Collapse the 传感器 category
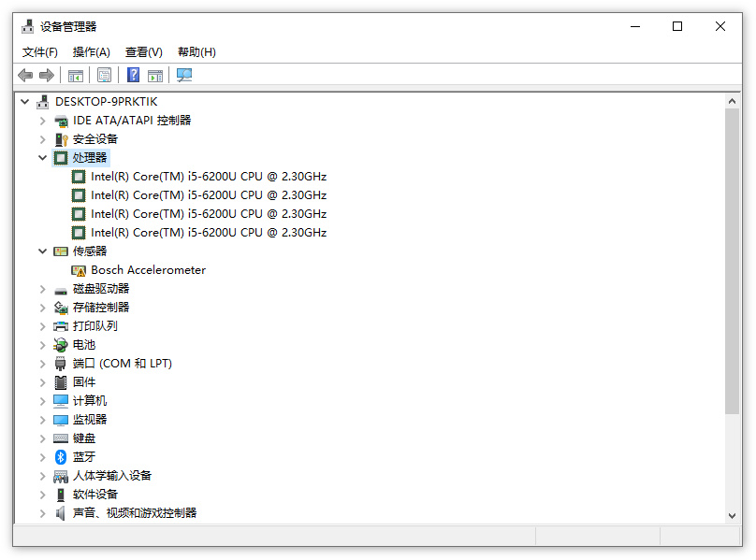Image resolution: width=756 pixels, height=560 pixels. pyautogui.click(x=42, y=251)
